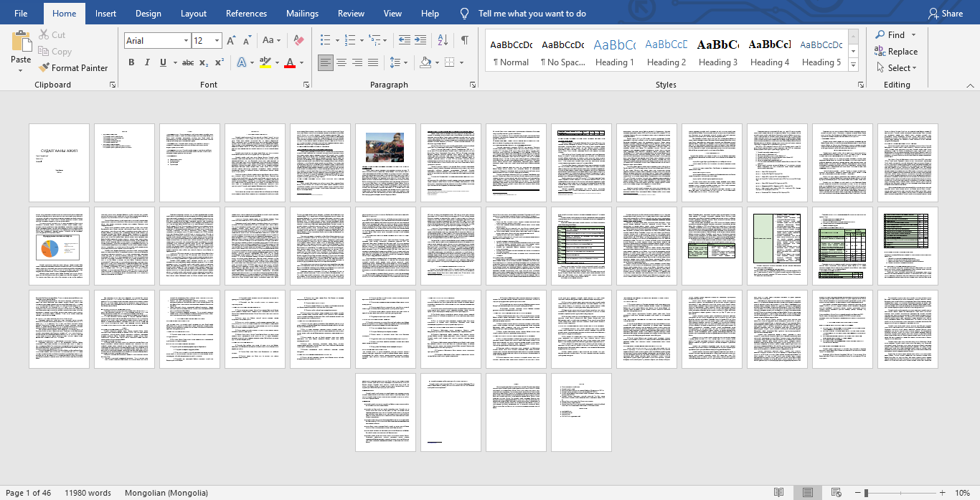This screenshot has height=500, width=980.
Task: Switch to the Layout tab
Action: (x=194, y=14)
